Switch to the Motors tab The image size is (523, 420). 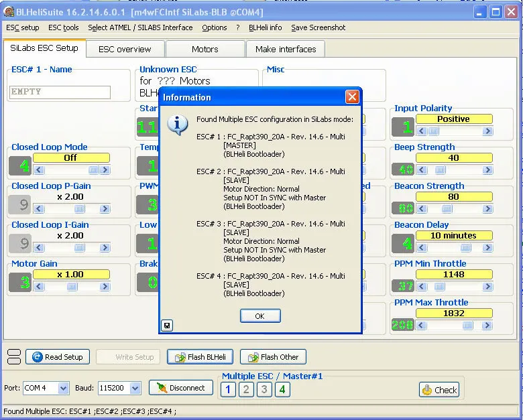205,49
